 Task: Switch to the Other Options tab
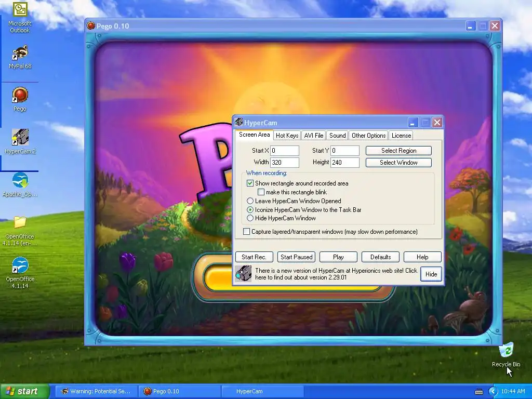click(x=368, y=136)
